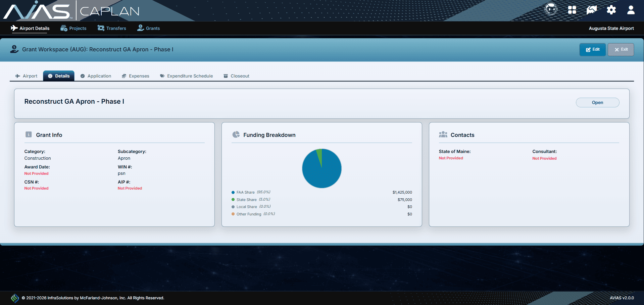The image size is (644, 305).
Task: Click the grant workspace badge icon
Action: (14, 49)
